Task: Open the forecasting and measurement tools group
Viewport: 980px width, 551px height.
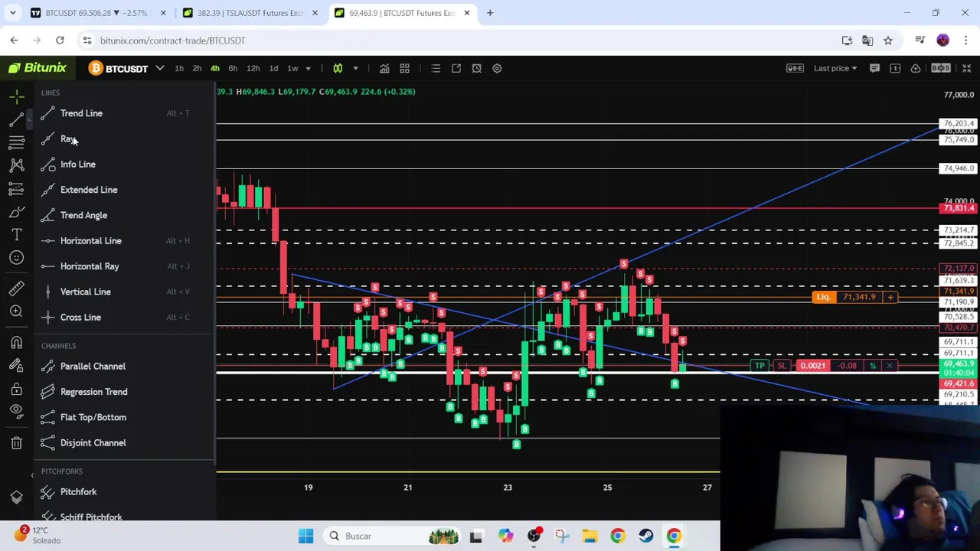Action: (17, 188)
